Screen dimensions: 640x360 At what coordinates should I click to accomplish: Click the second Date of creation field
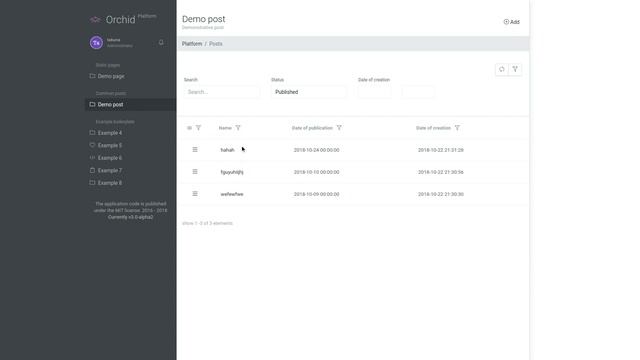[418, 92]
